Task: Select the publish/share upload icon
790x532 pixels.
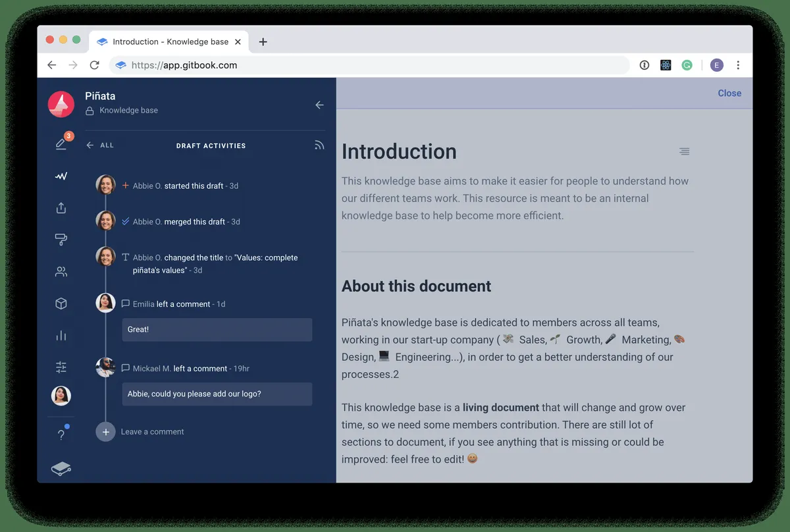Action: [x=61, y=207]
